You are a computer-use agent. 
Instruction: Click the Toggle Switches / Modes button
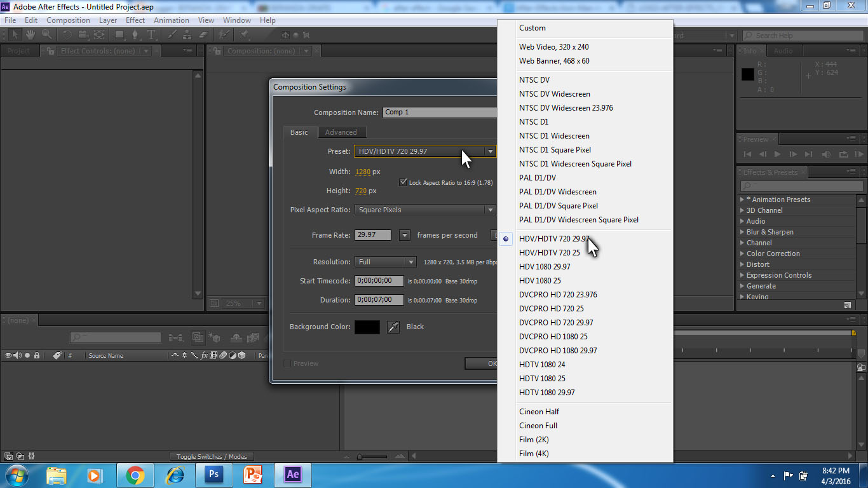[212, 456]
